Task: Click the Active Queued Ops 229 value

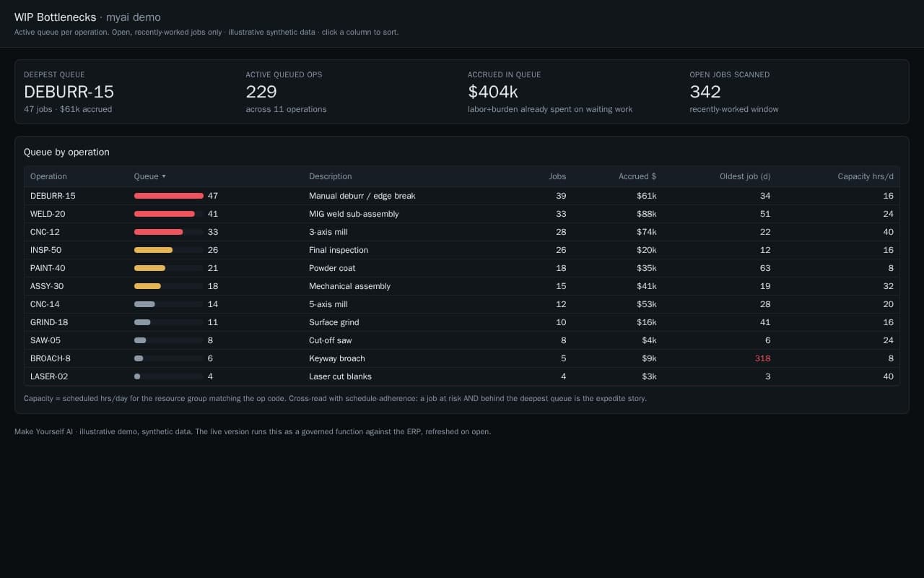Action: coord(261,92)
